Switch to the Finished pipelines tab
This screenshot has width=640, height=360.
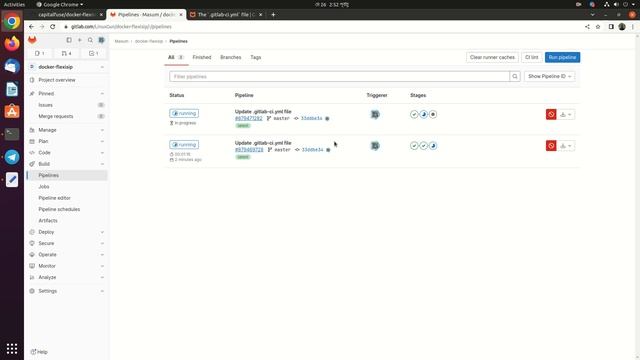(x=202, y=58)
